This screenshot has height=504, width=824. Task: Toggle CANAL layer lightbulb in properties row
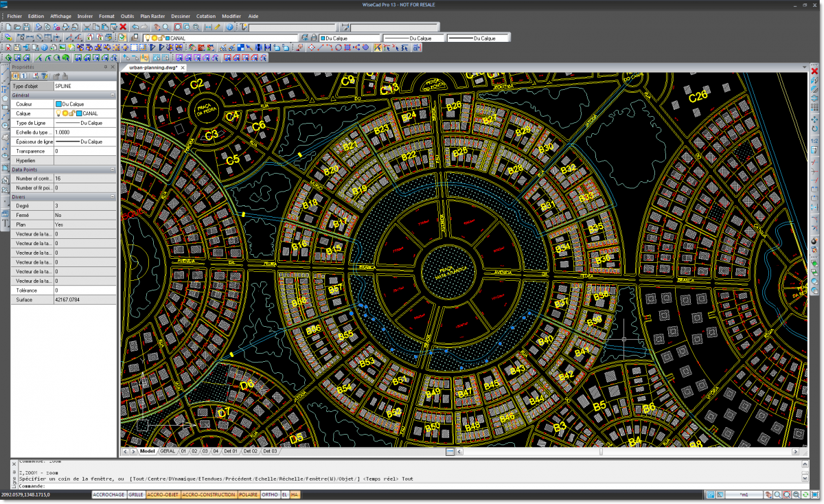click(x=58, y=113)
